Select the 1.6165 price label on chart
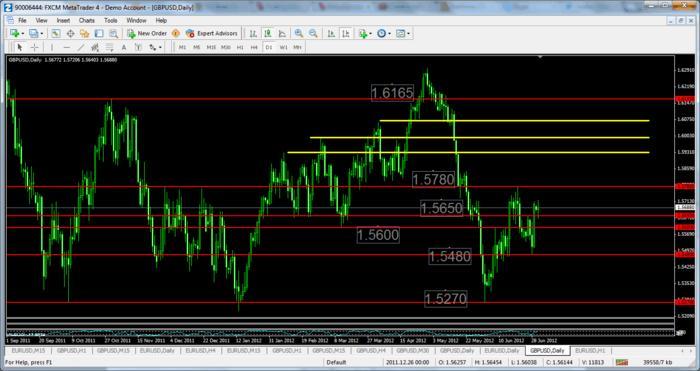Image resolution: width=700 pixels, height=371 pixels. [x=392, y=93]
